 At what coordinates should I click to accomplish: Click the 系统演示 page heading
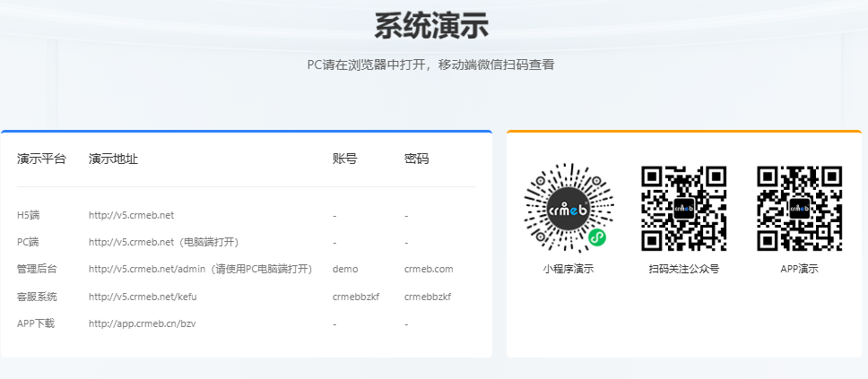click(431, 26)
